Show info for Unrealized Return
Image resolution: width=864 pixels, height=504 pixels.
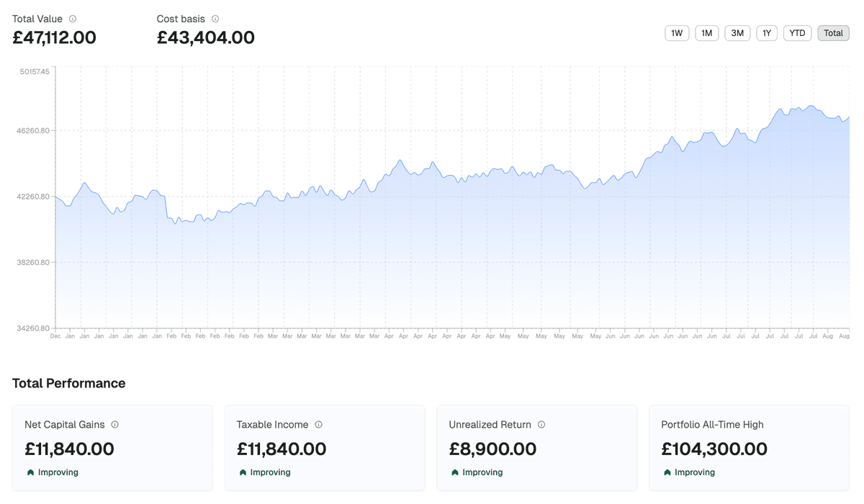[x=541, y=425]
